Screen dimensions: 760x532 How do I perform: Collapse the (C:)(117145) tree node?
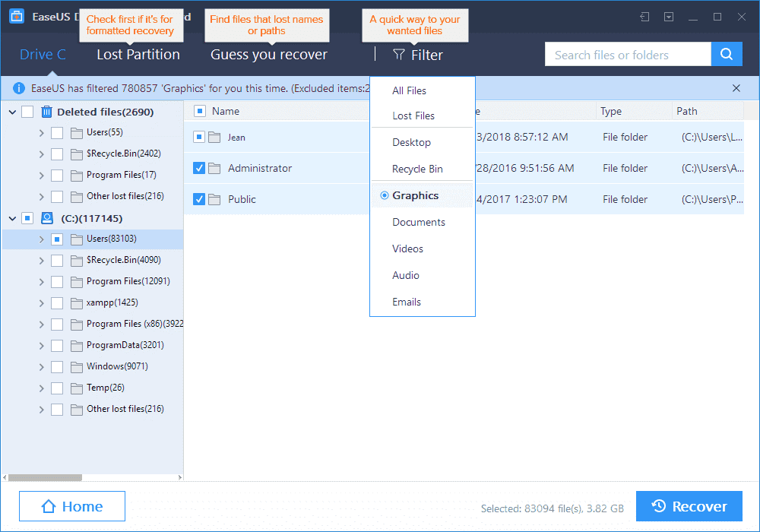point(13,219)
